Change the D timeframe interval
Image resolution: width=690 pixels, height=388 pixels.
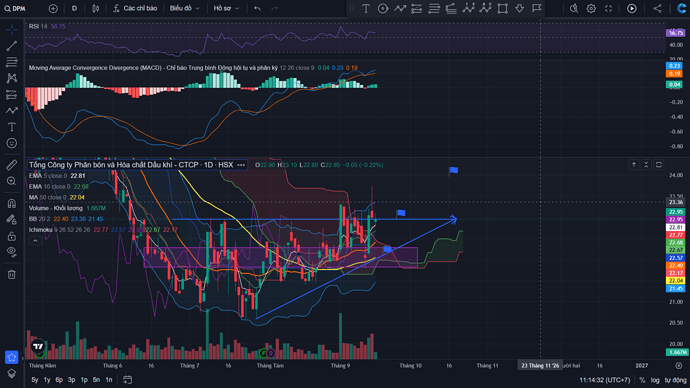[74, 8]
